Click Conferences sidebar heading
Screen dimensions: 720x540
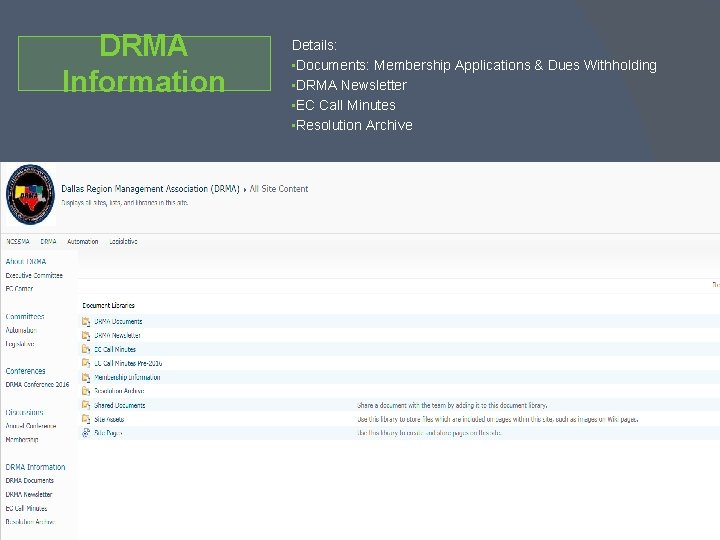coord(25,371)
